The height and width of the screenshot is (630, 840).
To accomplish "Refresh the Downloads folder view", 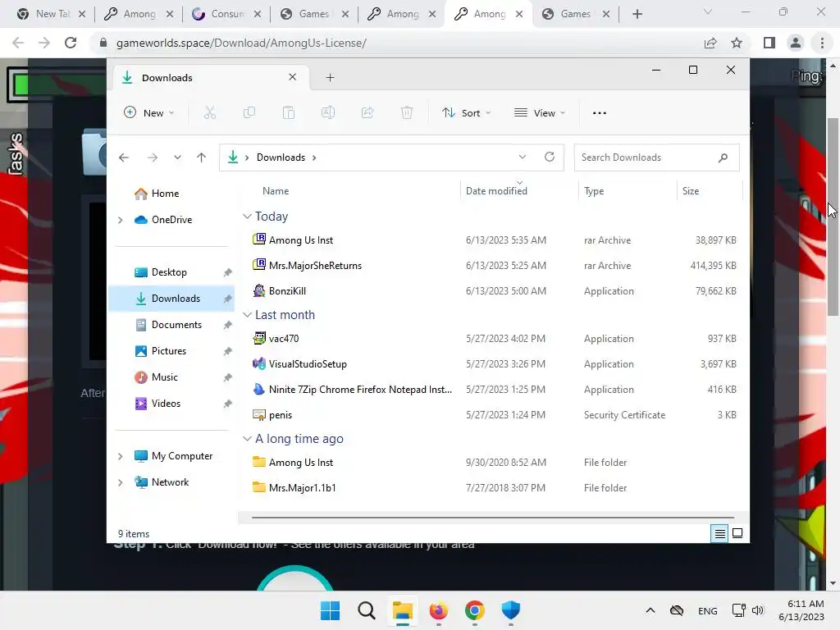I will tap(549, 157).
